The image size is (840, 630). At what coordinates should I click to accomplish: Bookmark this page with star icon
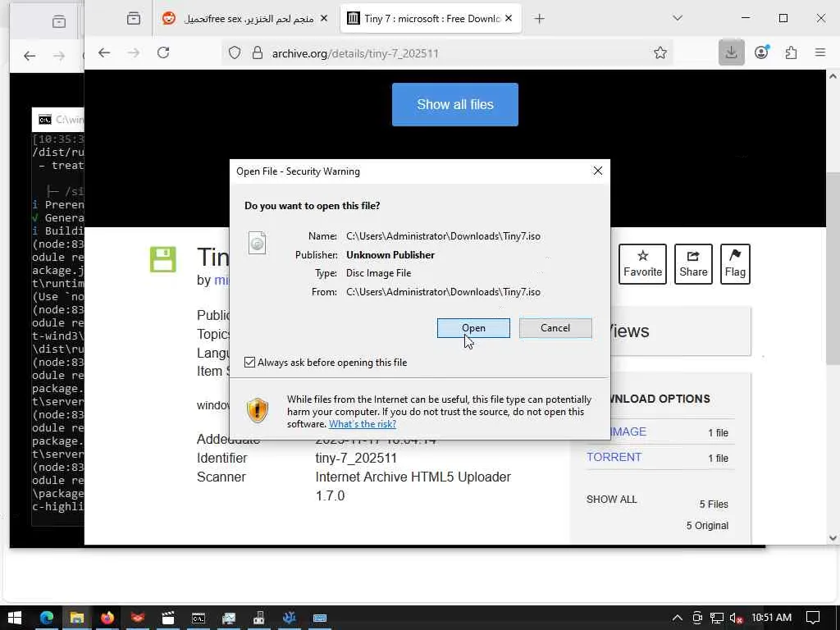pos(660,52)
